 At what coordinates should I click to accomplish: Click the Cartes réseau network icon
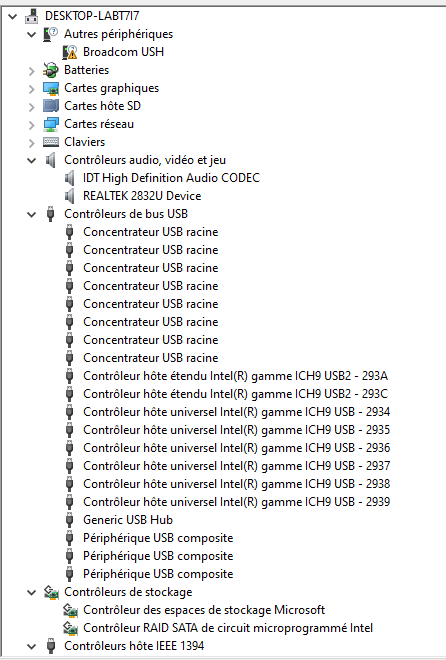tap(51, 124)
